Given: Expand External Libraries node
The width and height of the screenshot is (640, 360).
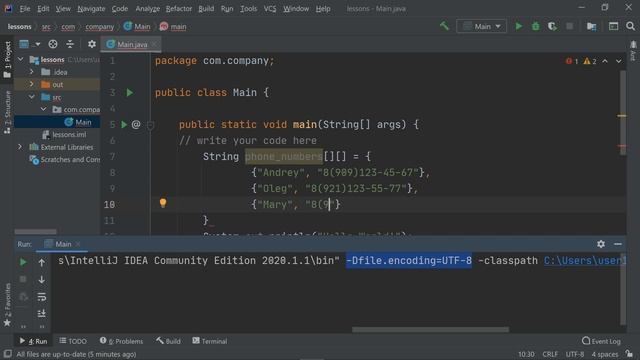Looking at the screenshot, I should tap(20, 147).
